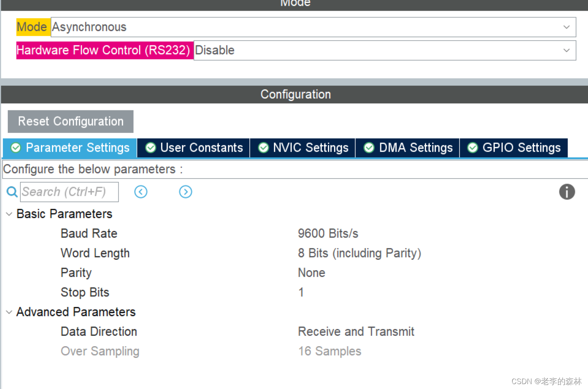This screenshot has height=389, width=588.
Task: Click the GPIO Settings tab checkmark icon
Action: click(x=473, y=148)
